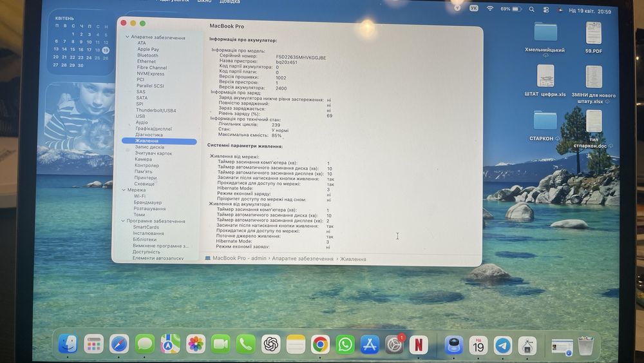Viewport: 644px width, 363px height.
Task: Launch Netflix from the Dock
Action: click(419, 344)
